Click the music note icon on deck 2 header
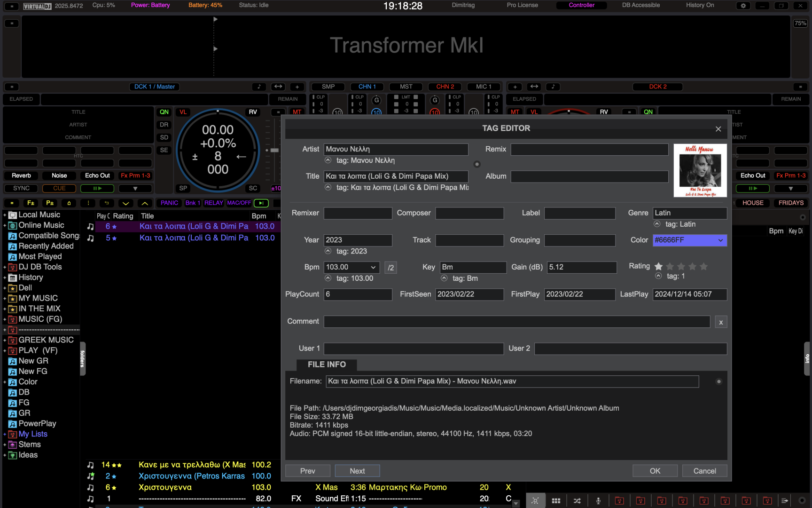Viewport: 812px width, 508px height. [553, 87]
